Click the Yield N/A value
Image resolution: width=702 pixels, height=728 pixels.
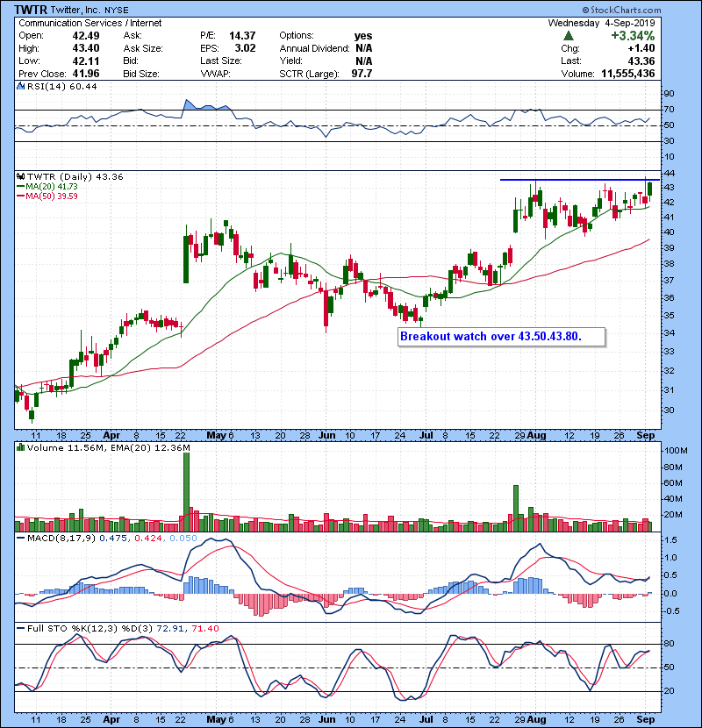point(364,61)
